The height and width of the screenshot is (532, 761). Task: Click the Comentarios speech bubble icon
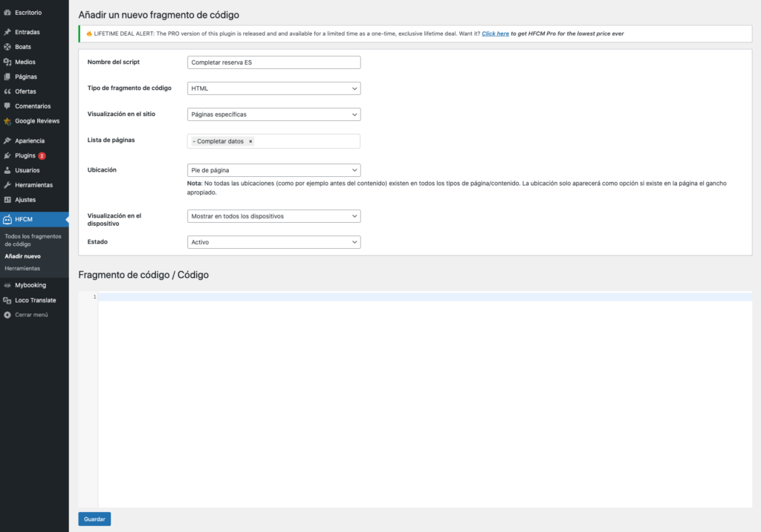(x=7, y=106)
